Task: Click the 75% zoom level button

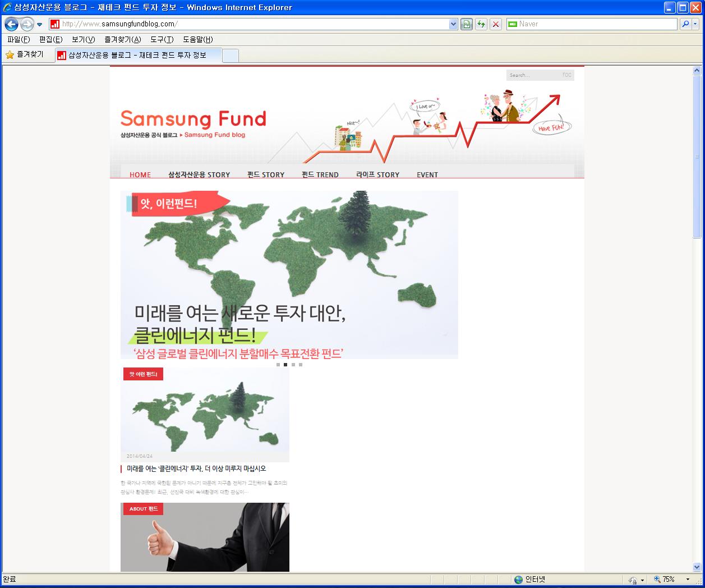Action: 664,580
